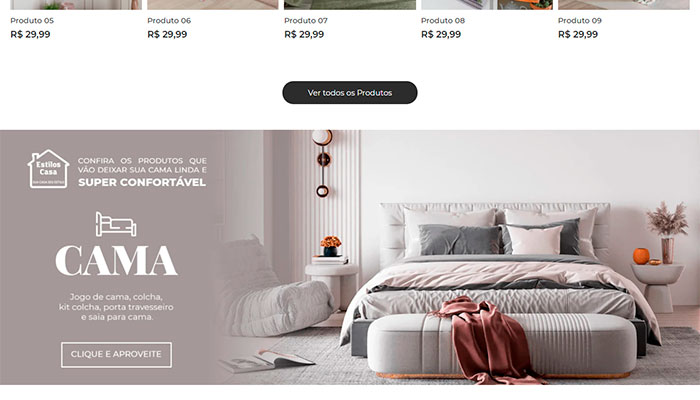
Task: Select the R$ 29,99 price of Produto 05
Action: (x=30, y=34)
